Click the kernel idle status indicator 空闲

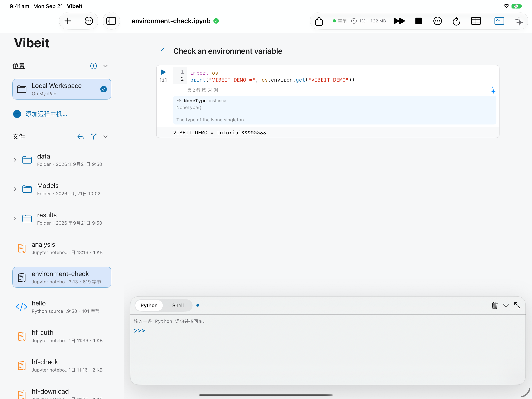(x=340, y=21)
